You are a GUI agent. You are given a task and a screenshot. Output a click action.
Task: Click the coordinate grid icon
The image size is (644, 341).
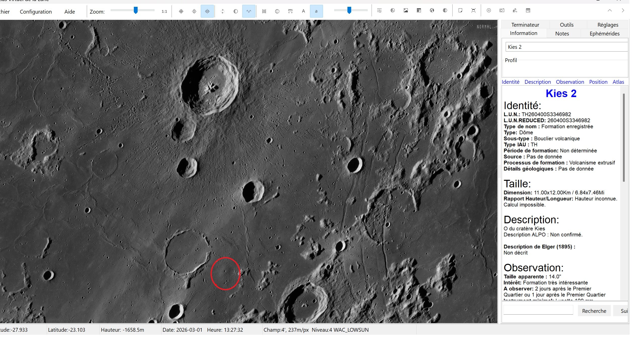[x=264, y=11]
